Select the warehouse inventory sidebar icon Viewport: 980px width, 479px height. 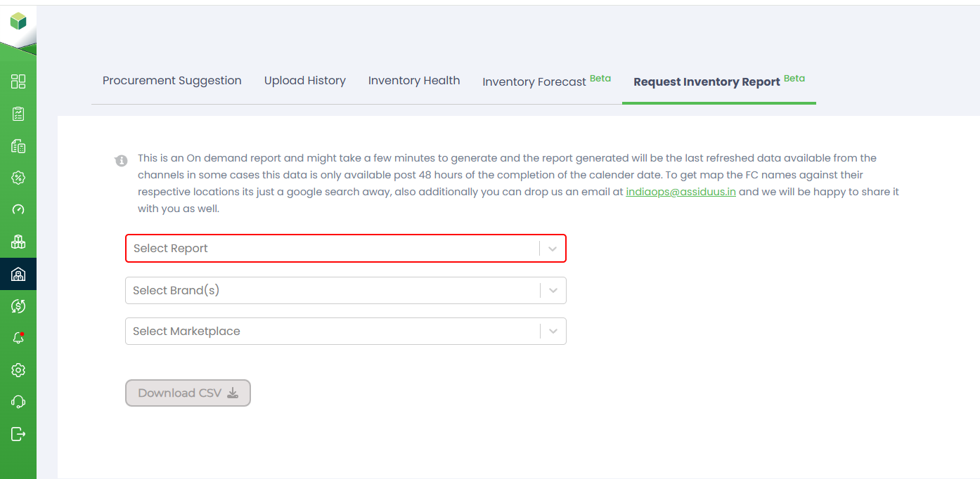(18, 274)
